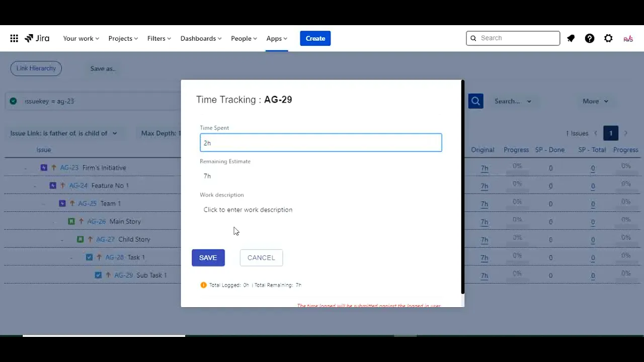644x362 pixels.
Task: Open the help question mark icon
Action: 590,38
